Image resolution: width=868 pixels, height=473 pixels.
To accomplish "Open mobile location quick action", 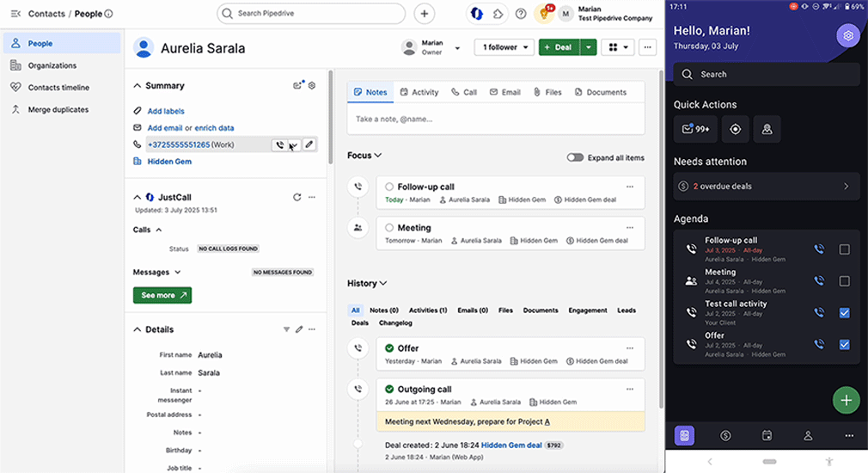I will (x=735, y=129).
